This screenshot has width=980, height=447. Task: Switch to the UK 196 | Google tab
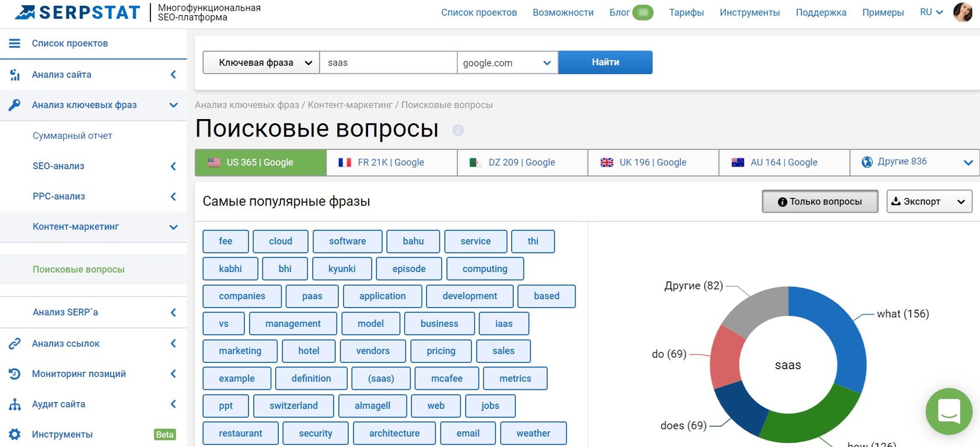click(653, 162)
